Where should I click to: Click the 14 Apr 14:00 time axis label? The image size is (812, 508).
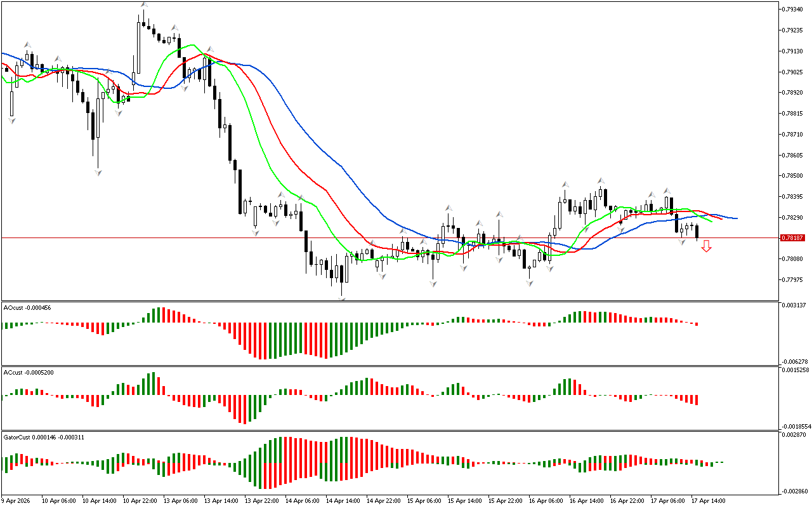[344, 501]
